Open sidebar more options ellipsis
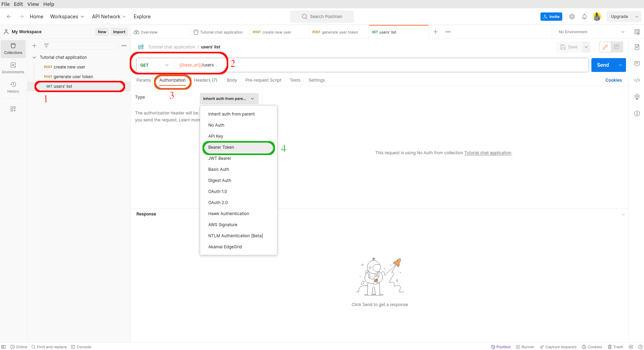644x350 pixels. click(124, 46)
